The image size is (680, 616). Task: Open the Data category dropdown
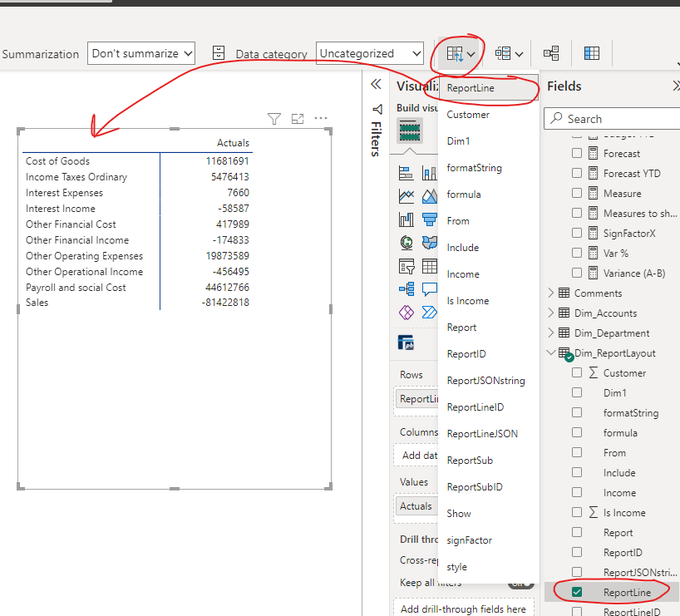point(369,53)
